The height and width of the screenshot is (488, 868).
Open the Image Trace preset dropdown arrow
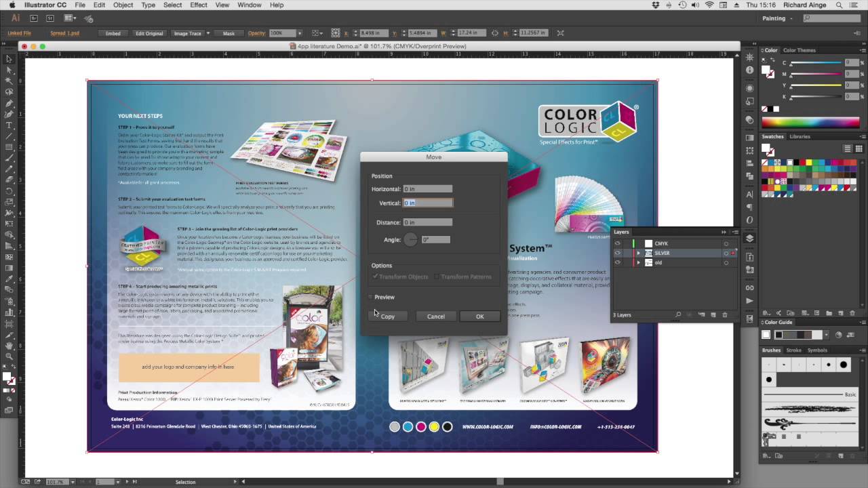click(208, 33)
